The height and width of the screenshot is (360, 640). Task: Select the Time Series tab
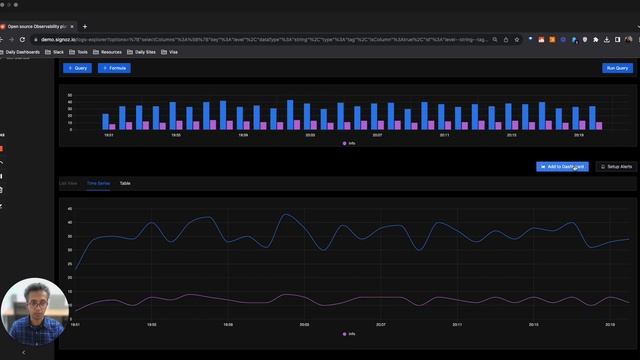point(98,183)
